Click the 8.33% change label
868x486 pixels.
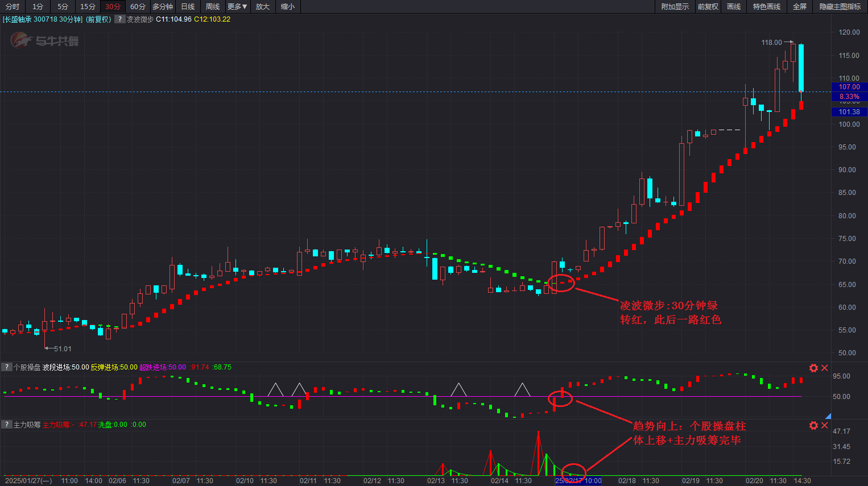point(849,97)
